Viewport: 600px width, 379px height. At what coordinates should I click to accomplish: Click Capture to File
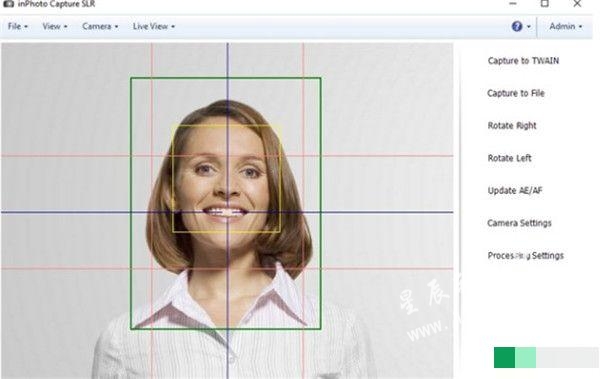[x=515, y=93]
